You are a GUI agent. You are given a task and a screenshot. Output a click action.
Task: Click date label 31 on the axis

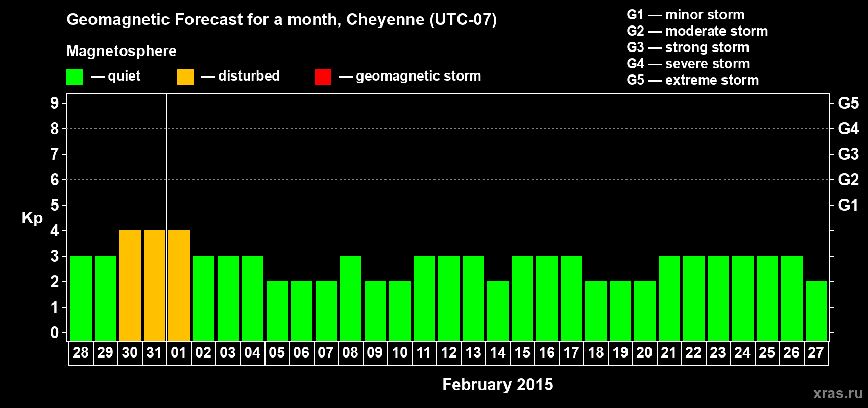point(154,352)
